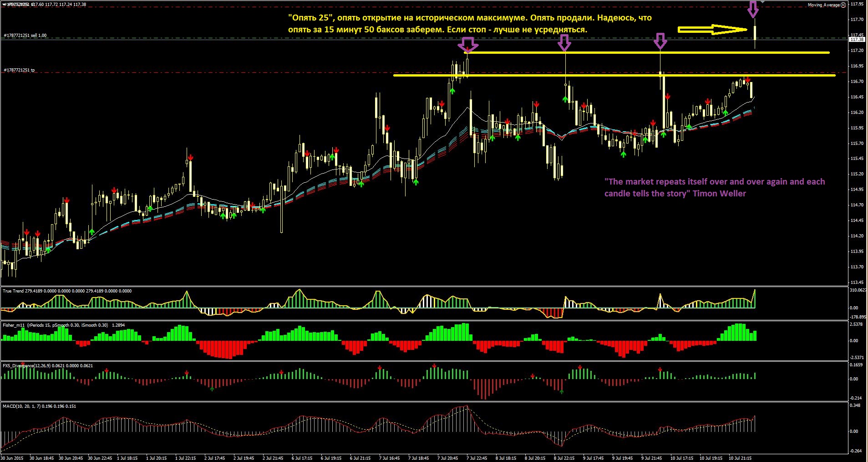This screenshot has height=462, width=868.
Task: Click the True Trend indicator label
Action: click(x=67, y=291)
